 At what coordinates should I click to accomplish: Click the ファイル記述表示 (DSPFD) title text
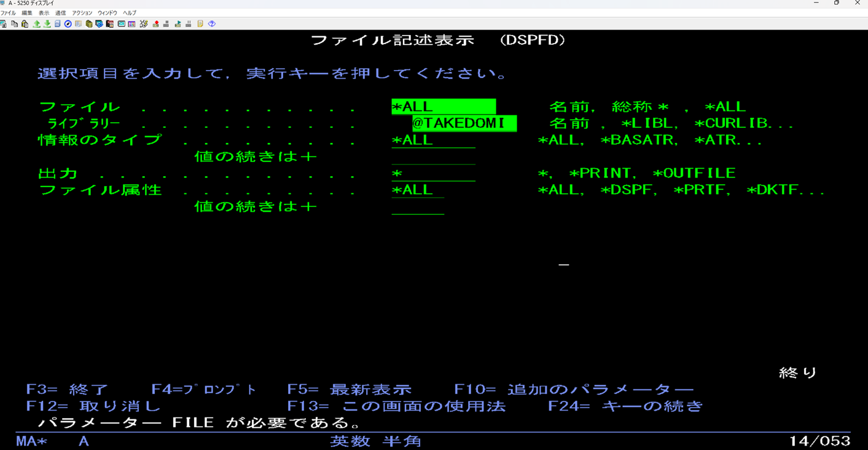(438, 41)
